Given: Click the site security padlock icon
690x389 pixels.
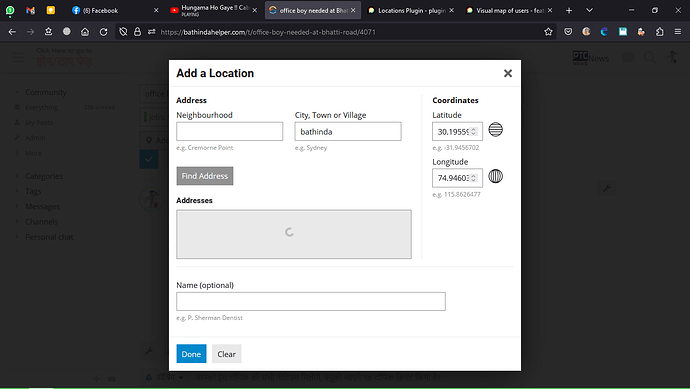Looking at the screenshot, I should click(137, 32).
